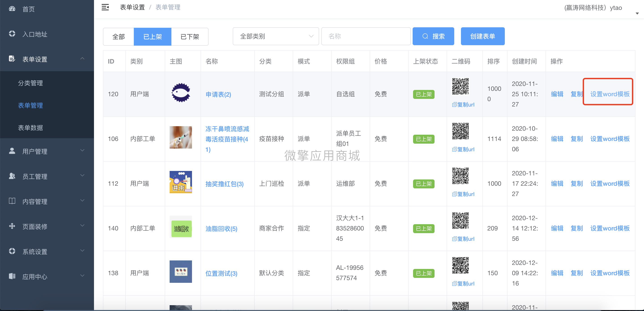Copy the 抽奖撸红包(3) form

(x=576, y=183)
